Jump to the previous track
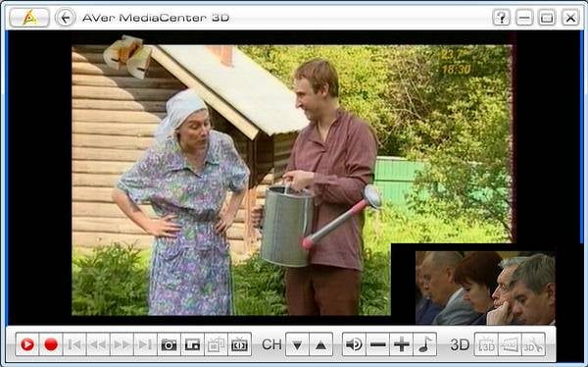This screenshot has height=367, width=588. pos(74,344)
